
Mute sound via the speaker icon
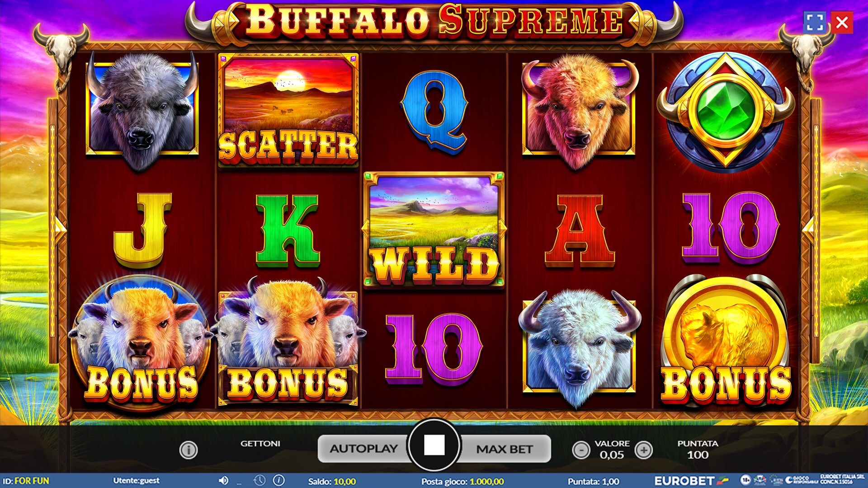pos(223,481)
